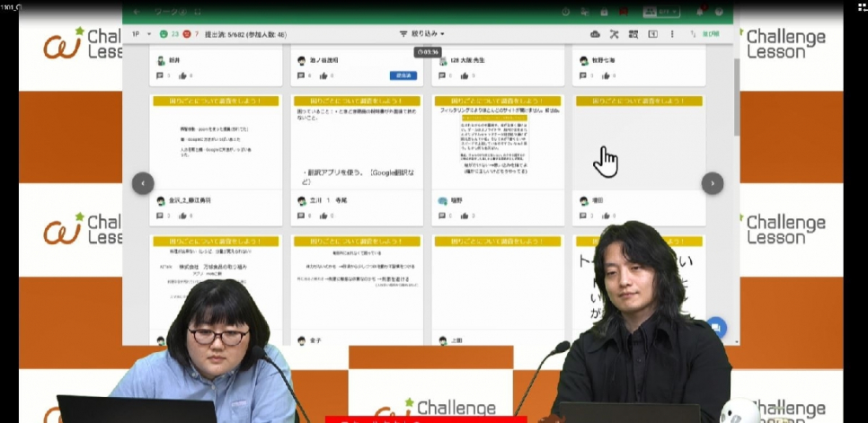Click the blue chat bubble floating button
Viewport: 868px width, 423px height.
716,329
